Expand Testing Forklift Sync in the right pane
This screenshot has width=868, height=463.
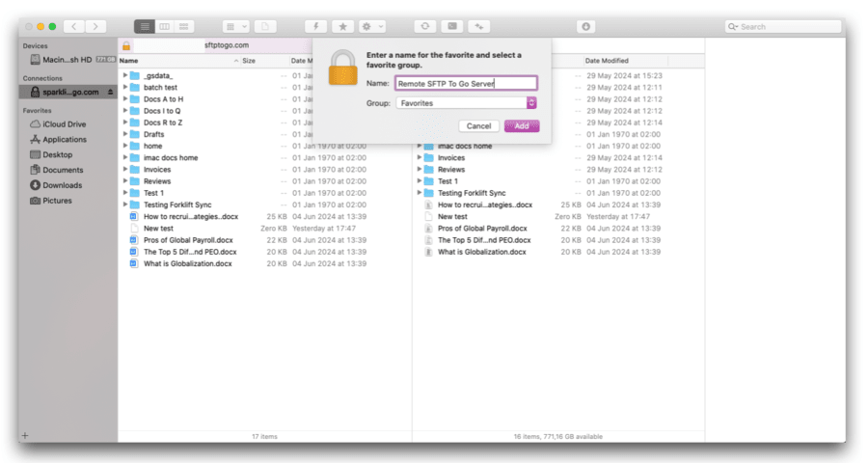(420, 193)
